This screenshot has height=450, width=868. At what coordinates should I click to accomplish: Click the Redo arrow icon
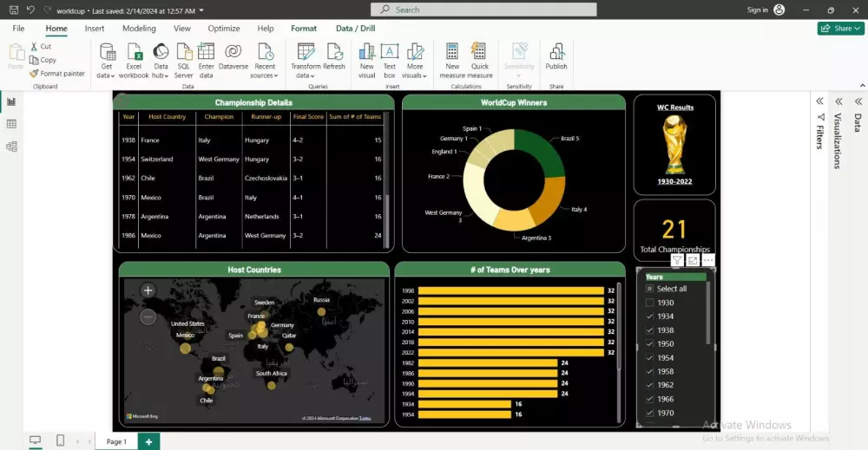click(x=47, y=10)
